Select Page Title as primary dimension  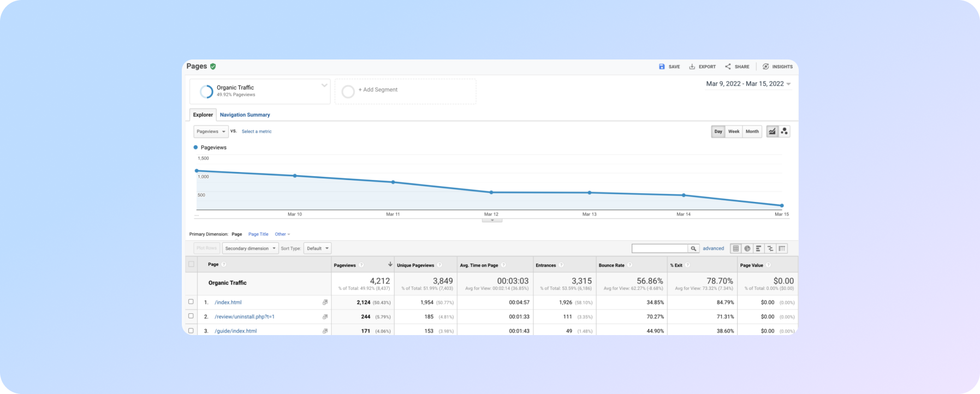258,234
